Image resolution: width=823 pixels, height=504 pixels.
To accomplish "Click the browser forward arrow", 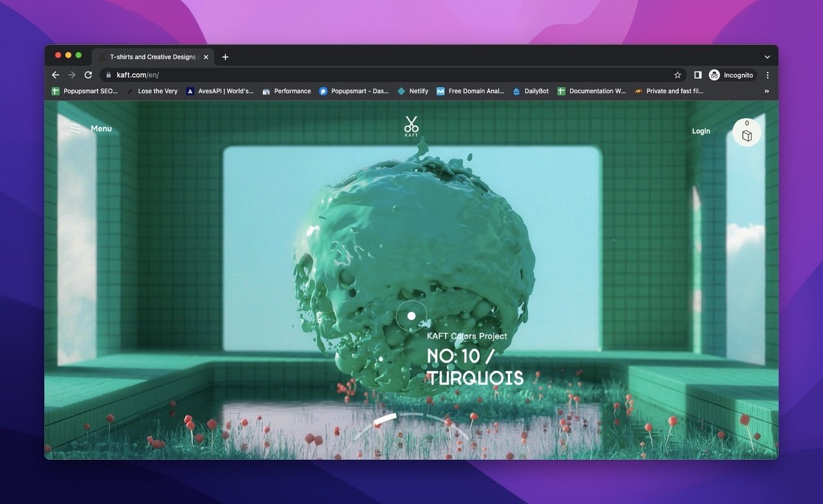I will coord(72,75).
